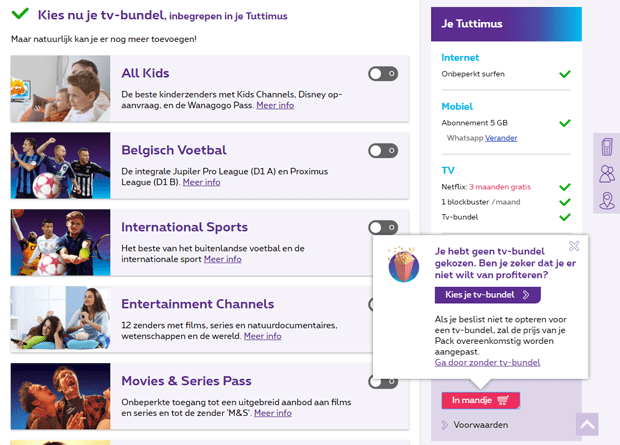Add to cart with In mandje button
Screen dimensions: 620x445
coord(480,400)
